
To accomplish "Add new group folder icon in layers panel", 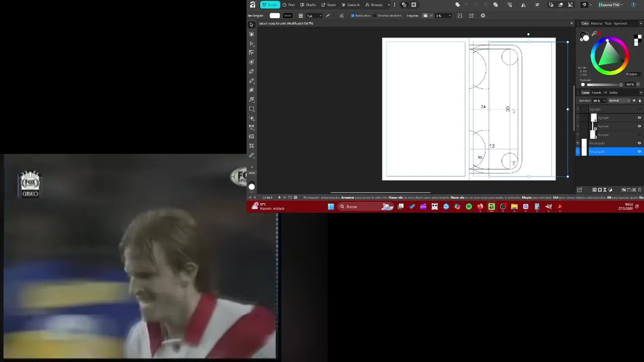I will [x=629, y=190].
